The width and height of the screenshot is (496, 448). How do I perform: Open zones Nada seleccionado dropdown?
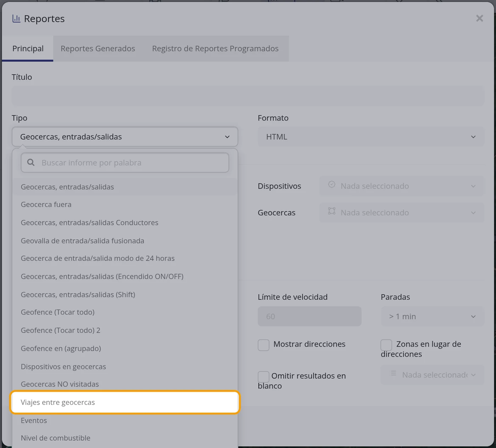point(433,375)
